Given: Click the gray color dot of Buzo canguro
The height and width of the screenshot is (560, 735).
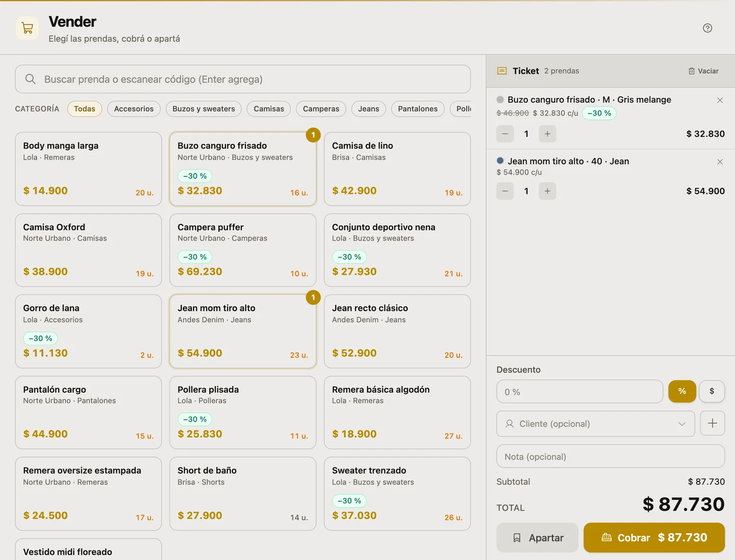Looking at the screenshot, I should click(500, 99).
